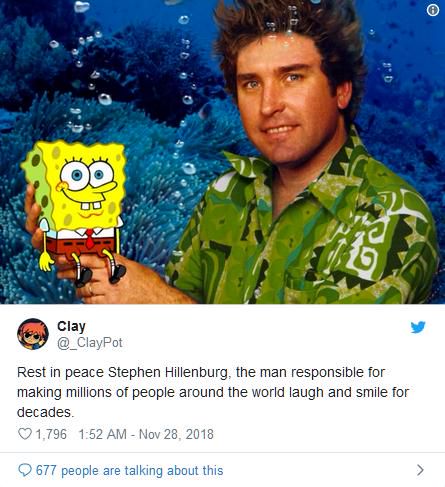Like the tweet with the heart icon
445x487 pixels.
click(24, 434)
